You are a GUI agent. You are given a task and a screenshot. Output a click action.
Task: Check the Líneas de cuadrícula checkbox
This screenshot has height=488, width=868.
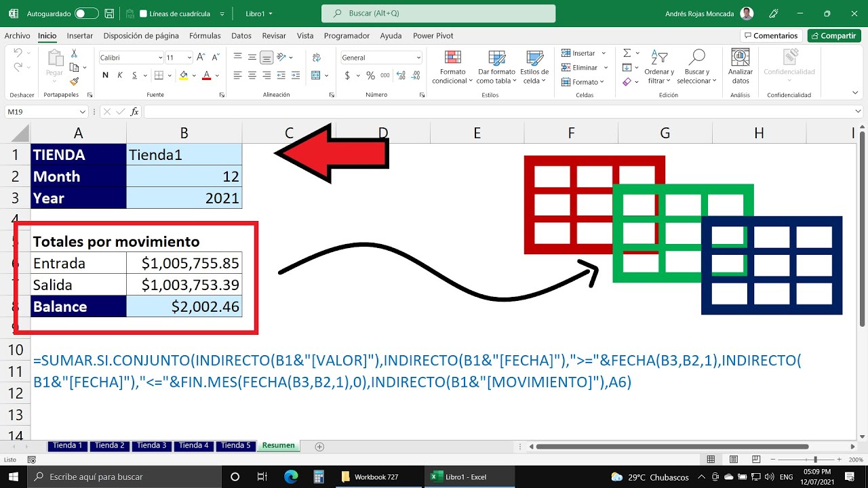[x=143, y=14]
